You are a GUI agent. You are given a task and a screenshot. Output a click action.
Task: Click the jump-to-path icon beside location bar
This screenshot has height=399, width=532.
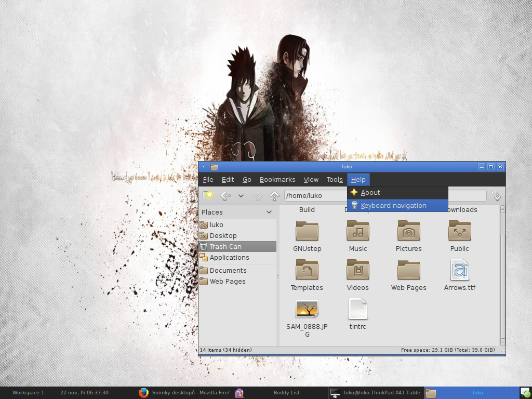pyautogui.click(x=497, y=196)
